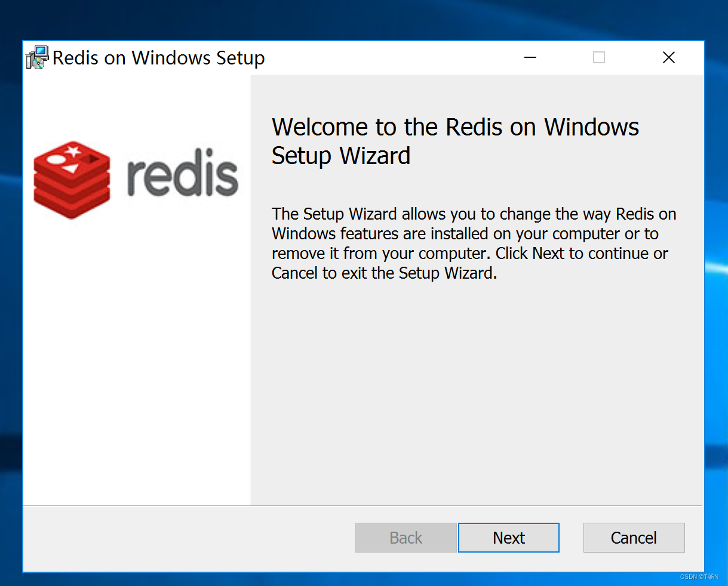Click the Next button to continue setup
Image resolution: width=728 pixels, height=586 pixels.
(508, 537)
